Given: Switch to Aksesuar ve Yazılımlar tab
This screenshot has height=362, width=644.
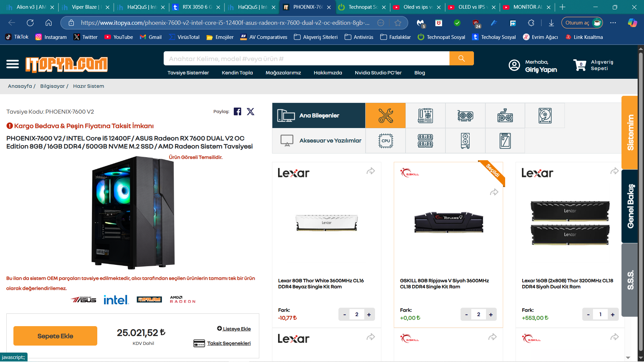Looking at the screenshot, I should (x=319, y=141).
